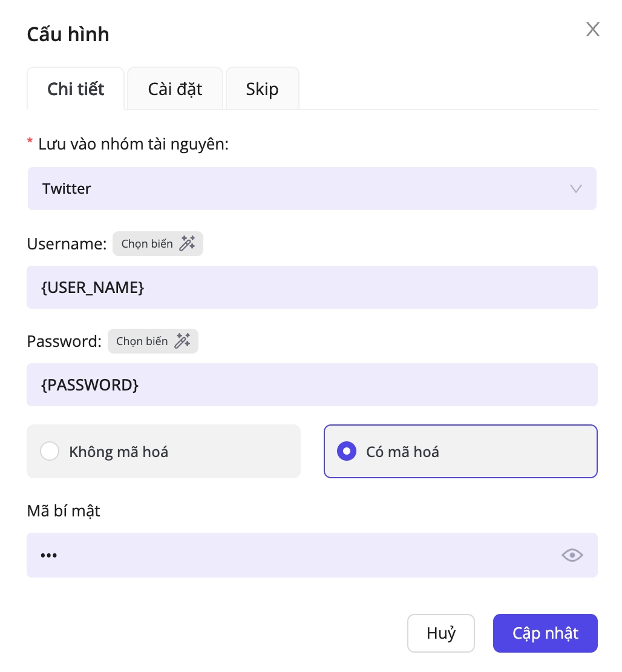The image size is (622, 672).
Task: Select the Không mã hoá radio option
Action: (50, 452)
